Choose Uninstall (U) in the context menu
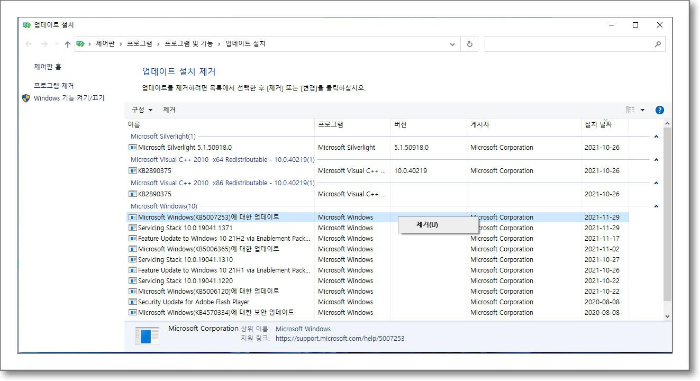Screen dimensions: 700x381 click(x=438, y=225)
